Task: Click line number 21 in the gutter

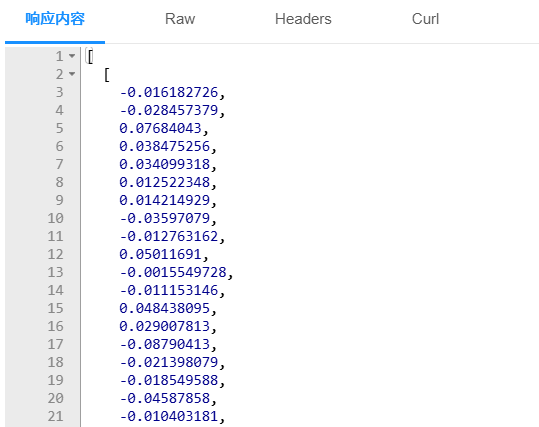Action: click(55, 416)
